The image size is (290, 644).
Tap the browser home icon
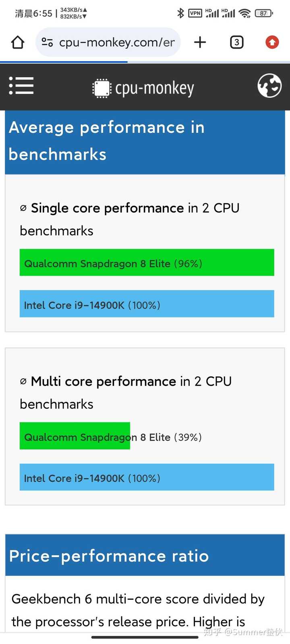pyautogui.click(x=18, y=42)
